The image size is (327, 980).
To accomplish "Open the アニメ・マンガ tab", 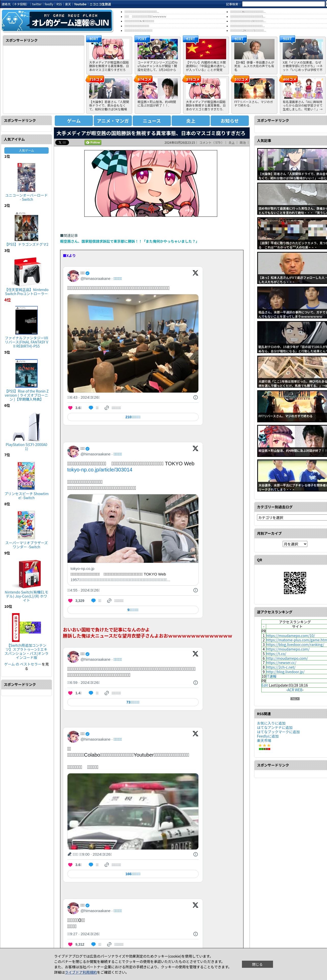I will pos(113,121).
